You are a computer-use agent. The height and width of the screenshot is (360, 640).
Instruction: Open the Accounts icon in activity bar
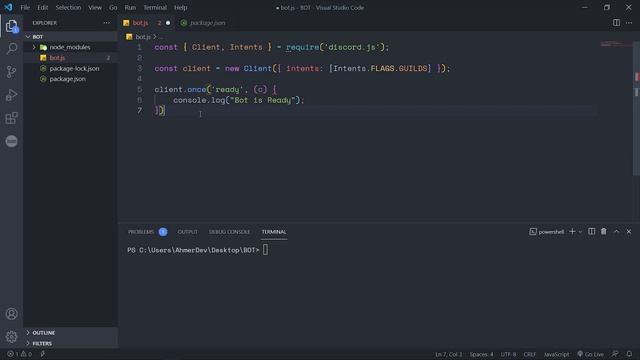(11, 313)
